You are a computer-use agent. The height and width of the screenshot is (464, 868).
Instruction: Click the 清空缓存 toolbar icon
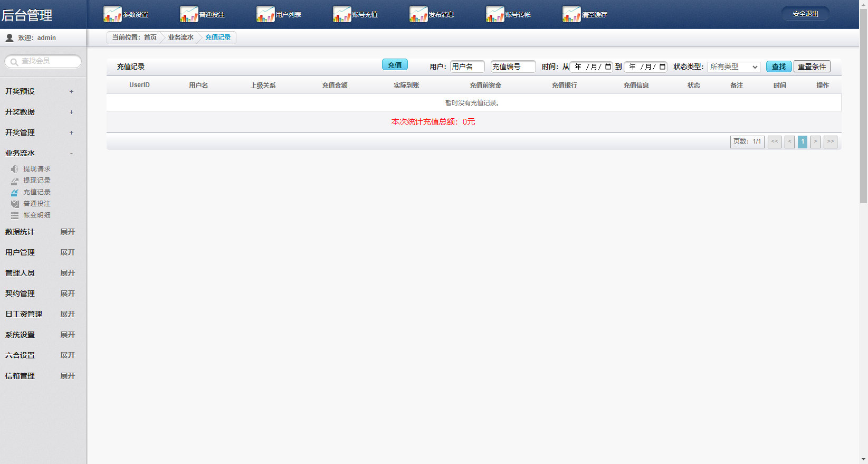[571, 14]
